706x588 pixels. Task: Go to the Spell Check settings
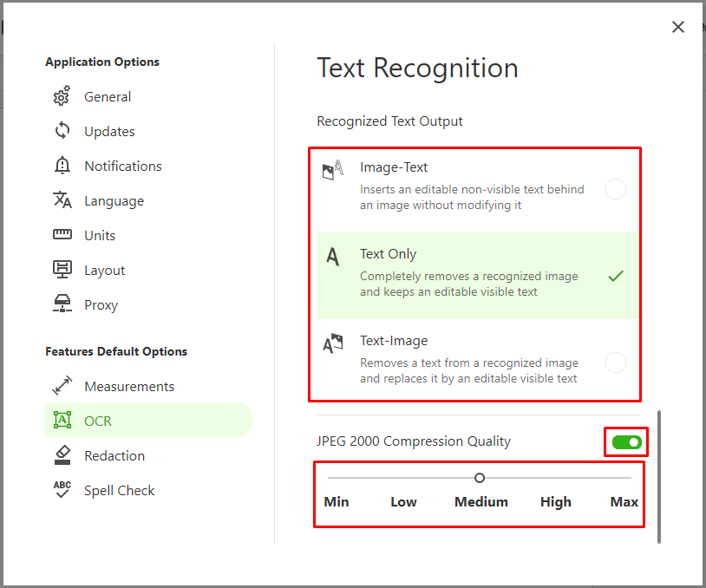click(x=119, y=491)
